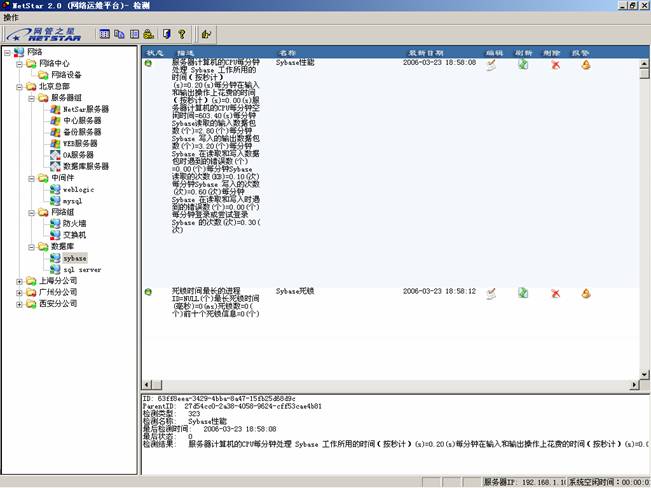Click refresh icon for Sybase性能 row
This screenshot has width=651, height=488.
[x=523, y=64]
